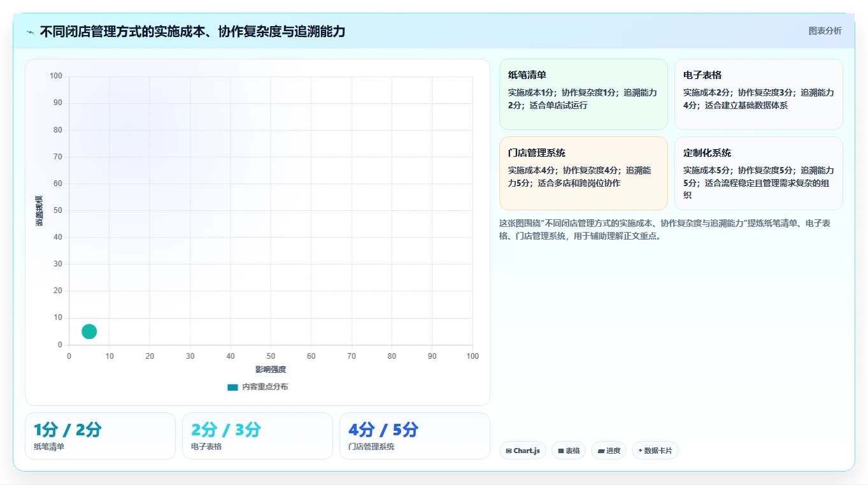Click the 适合多店和跨岗位协作 description text
Image resolution: width=868 pixels, height=485 pixels.
pos(579,183)
